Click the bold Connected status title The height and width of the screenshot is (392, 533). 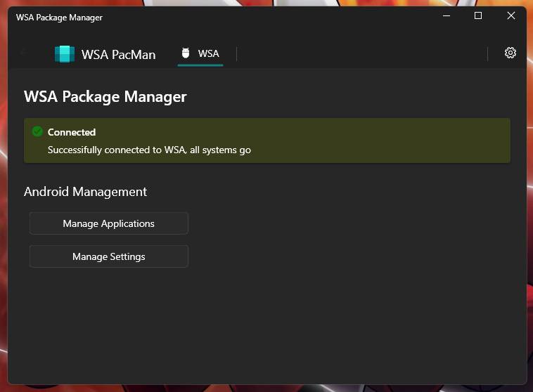[72, 132]
